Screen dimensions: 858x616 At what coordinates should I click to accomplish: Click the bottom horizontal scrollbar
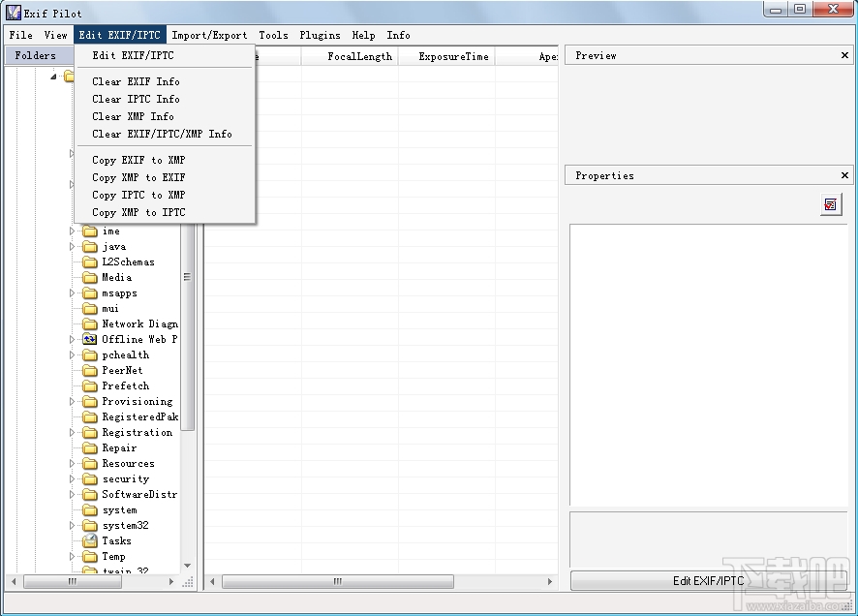336,581
